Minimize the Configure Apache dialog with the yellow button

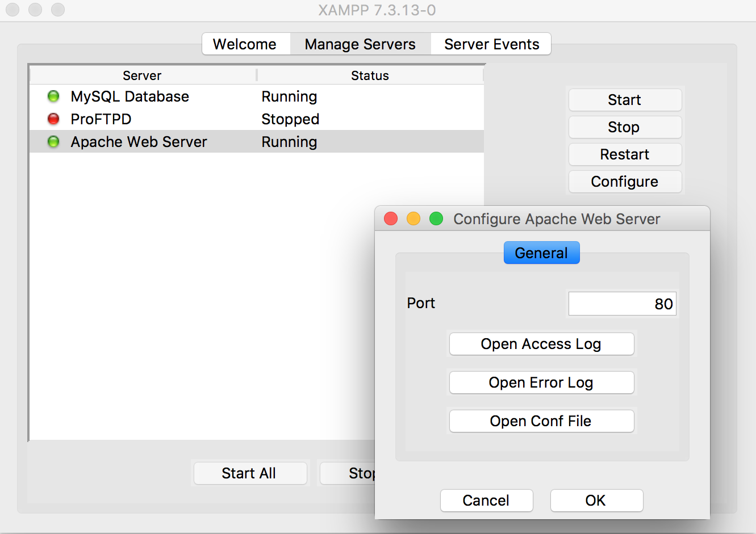413,218
